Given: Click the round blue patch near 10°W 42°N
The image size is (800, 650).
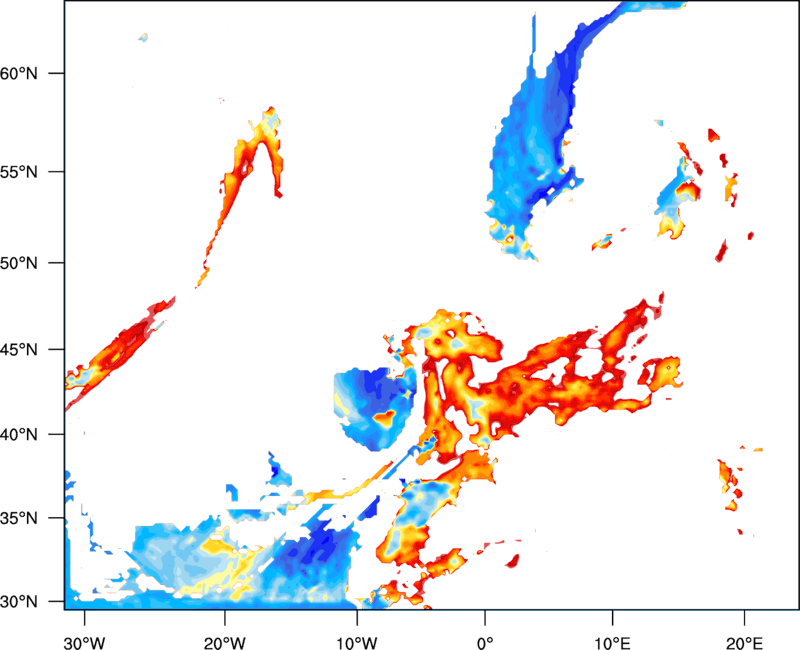Looking at the screenshot, I should tap(375, 408).
